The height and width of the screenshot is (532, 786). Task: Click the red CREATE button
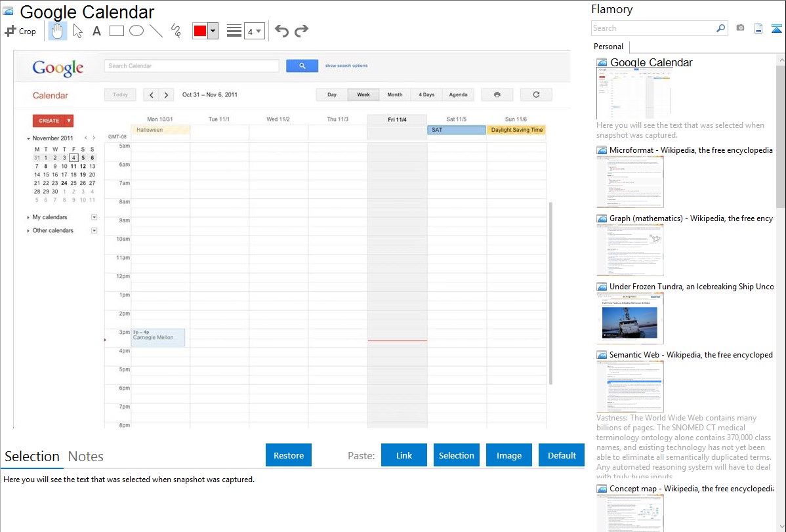click(49, 121)
